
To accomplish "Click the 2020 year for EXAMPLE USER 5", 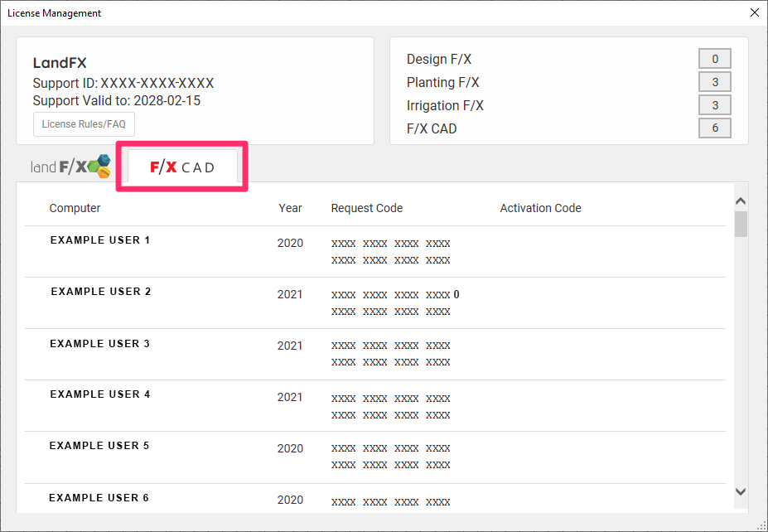I will coord(290,448).
